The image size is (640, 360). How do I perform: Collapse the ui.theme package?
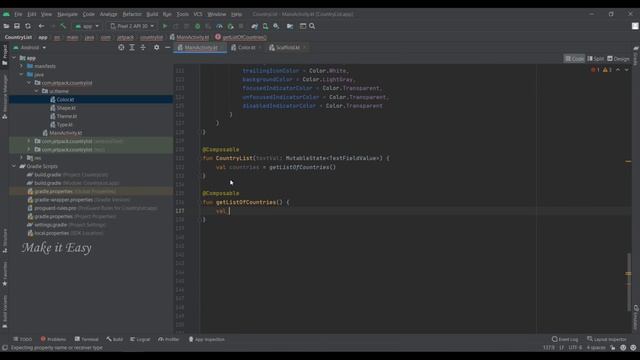tap(37, 91)
